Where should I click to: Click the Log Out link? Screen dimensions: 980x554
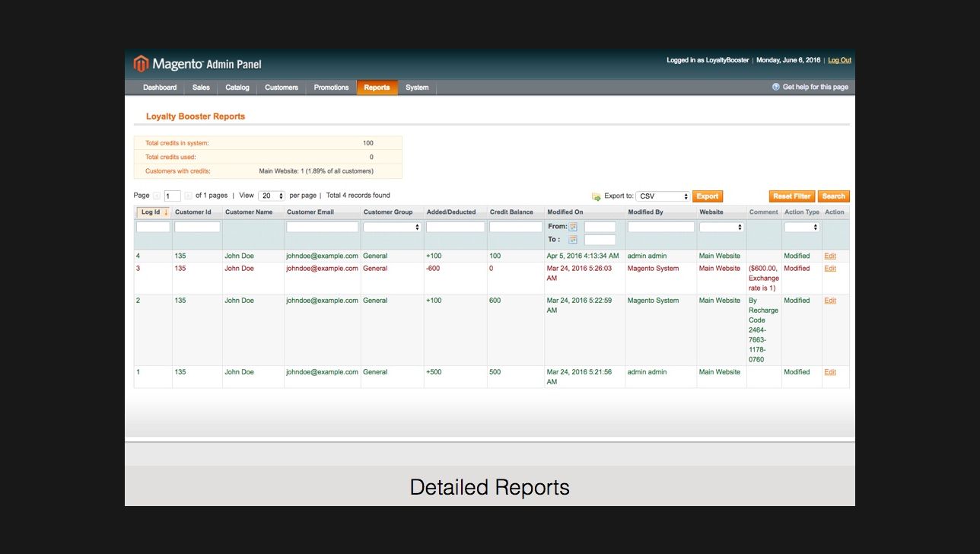tap(839, 60)
